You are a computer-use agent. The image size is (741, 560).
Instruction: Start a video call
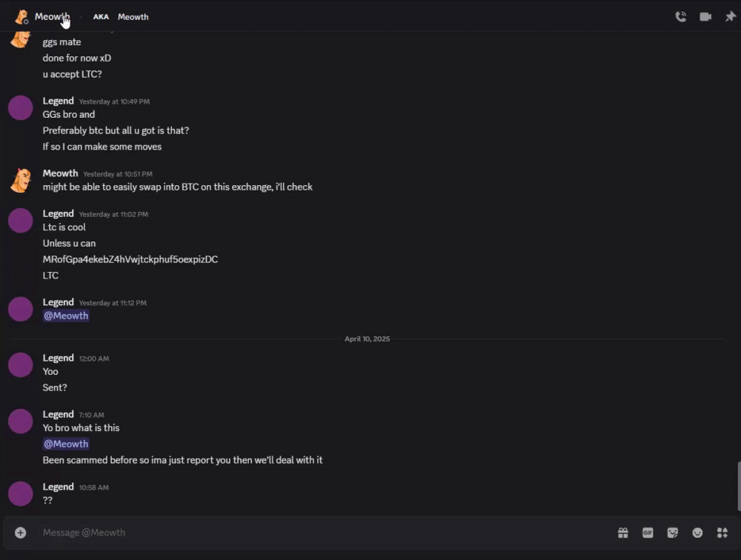pyautogui.click(x=705, y=17)
